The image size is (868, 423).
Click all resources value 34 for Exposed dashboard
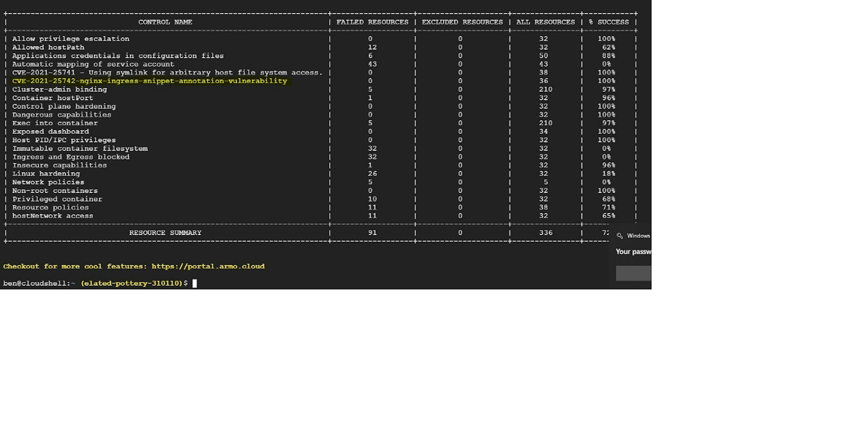pyautogui.click(x=543, y=131)
